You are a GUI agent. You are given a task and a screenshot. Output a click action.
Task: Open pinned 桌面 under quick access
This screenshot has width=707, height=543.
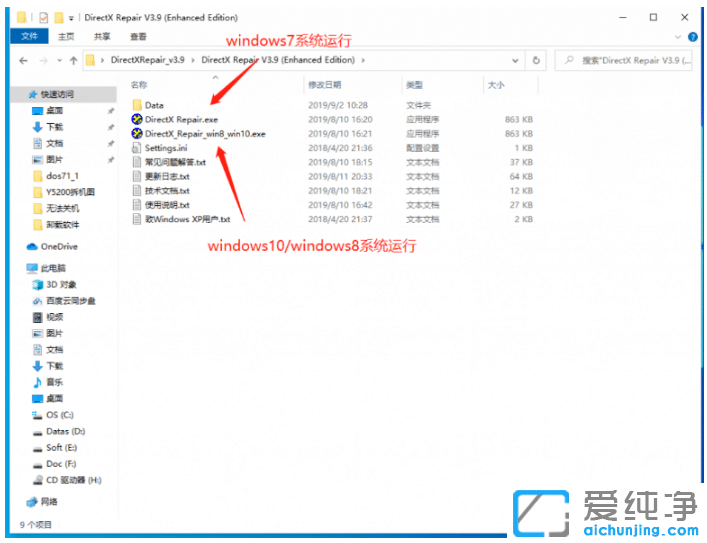point(54,110)
